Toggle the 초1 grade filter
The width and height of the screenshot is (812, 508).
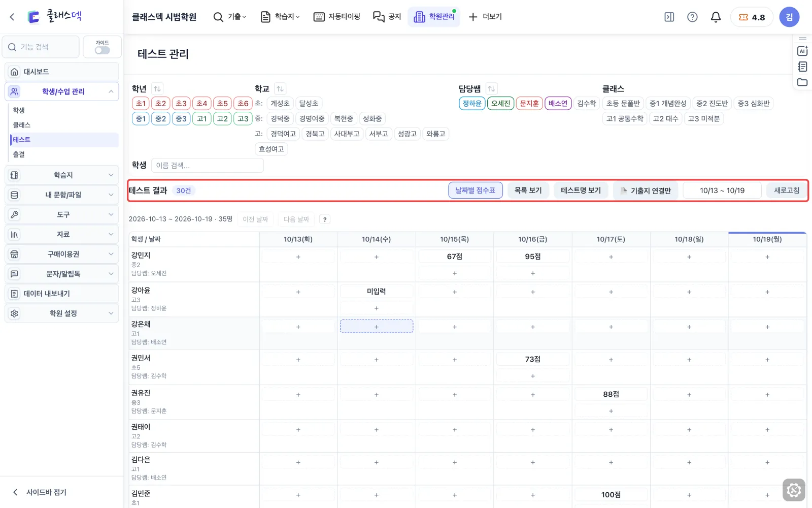point(141,104)
